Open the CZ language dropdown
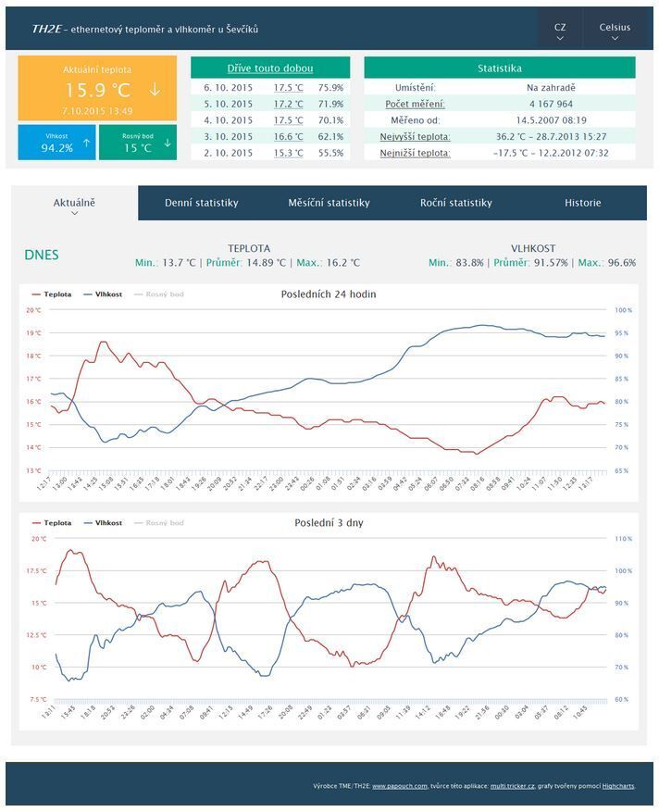 point(560,31)
